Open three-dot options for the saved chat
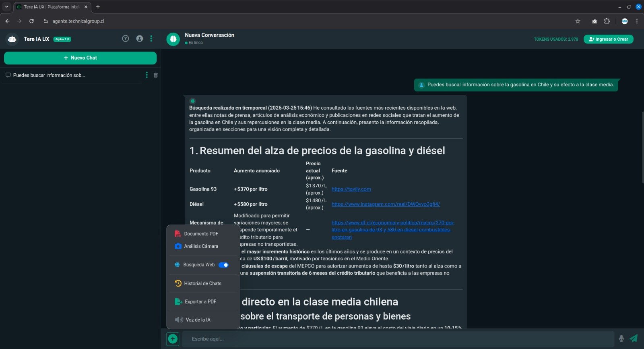Viewport: 644px width, 349px height. tap(147, 75)
